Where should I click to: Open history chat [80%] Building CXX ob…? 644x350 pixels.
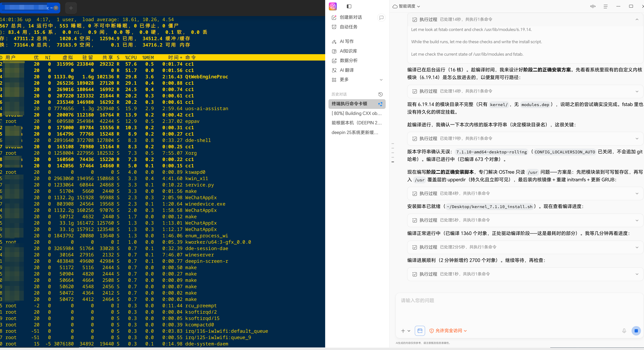[357, 113]
